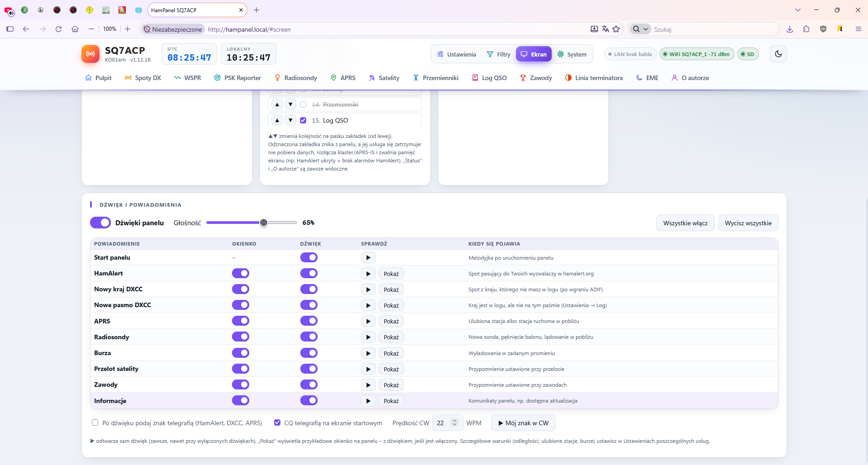The image size is (868, 465).
Task: Bookmark this page with the star icon
Action: coord(616,29)
